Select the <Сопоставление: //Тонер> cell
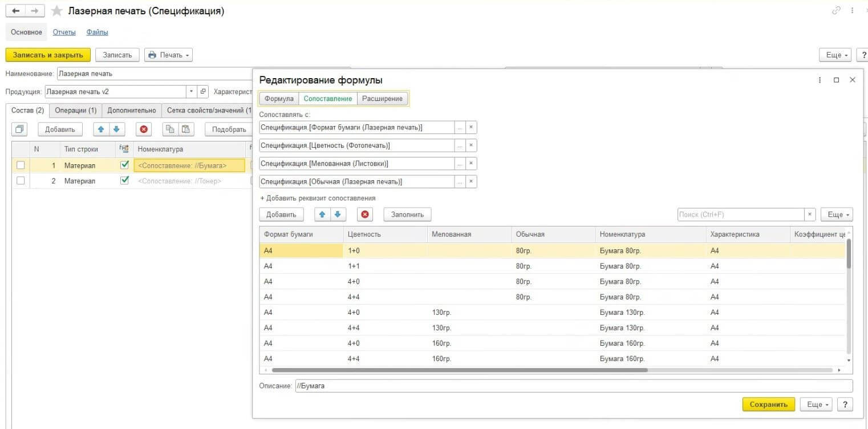 (189, 181)
